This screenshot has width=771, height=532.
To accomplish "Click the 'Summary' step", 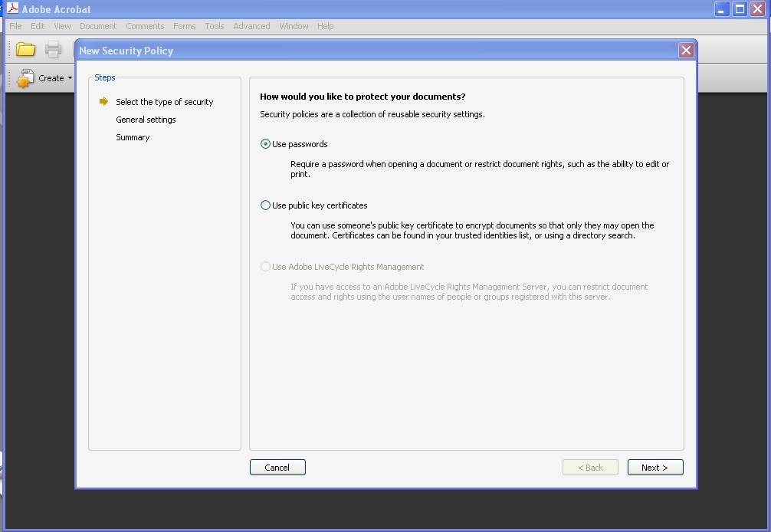I will (133, 137).
